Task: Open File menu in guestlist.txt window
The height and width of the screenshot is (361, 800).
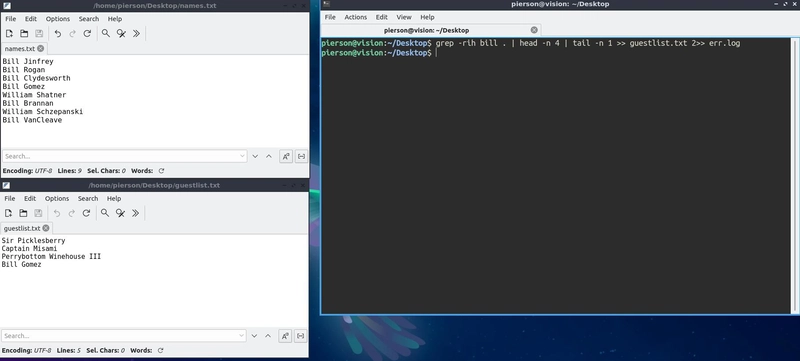Action: (10, 198)
